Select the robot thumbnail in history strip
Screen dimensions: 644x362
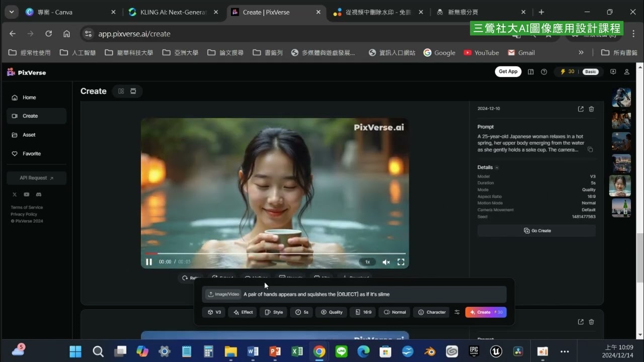(621, 98)
